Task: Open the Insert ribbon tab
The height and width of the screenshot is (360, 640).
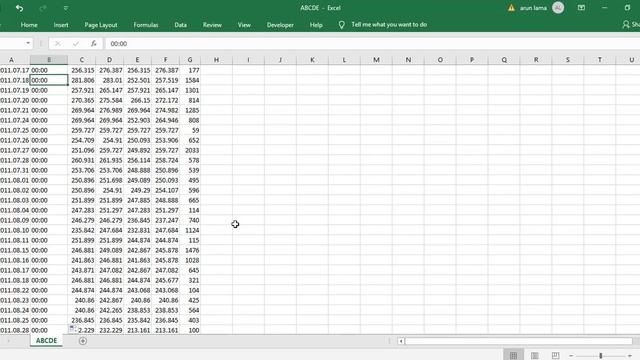Action: pyautogui.click(x=61, y=25)
